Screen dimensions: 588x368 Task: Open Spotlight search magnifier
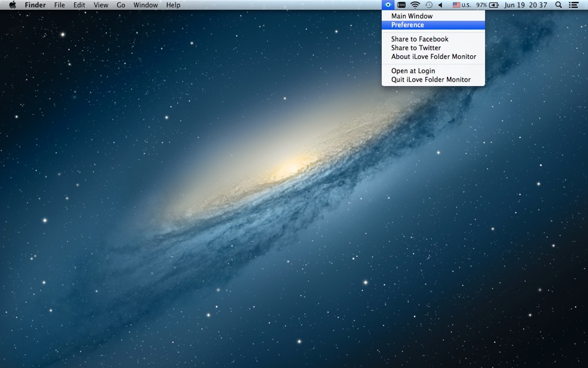558,5
